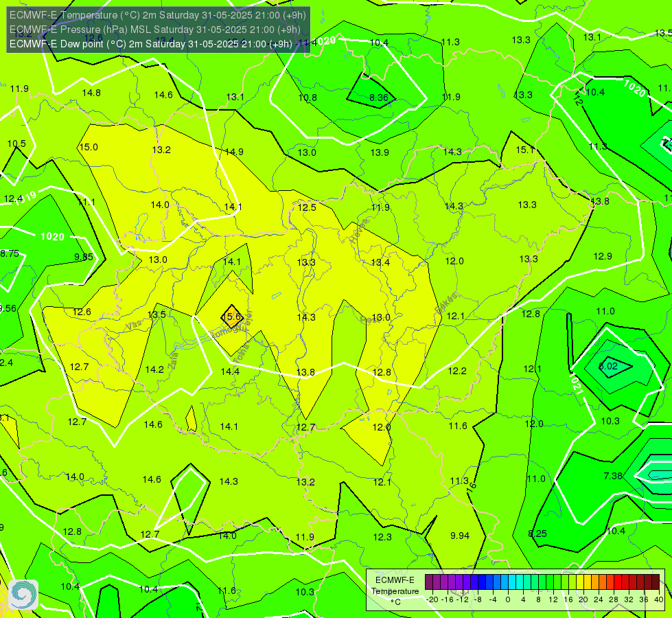Click the 14.4 temperature value
Screen dimensions: 672x618
[230, 371]
